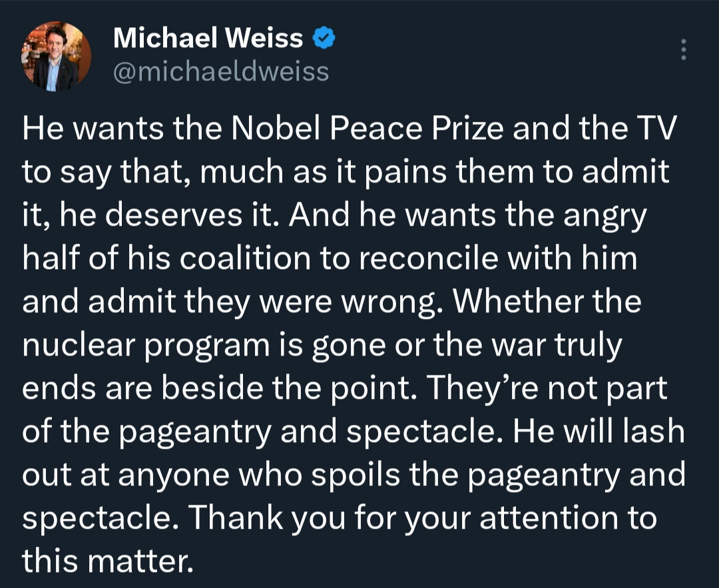
Task: Click the word "Whether" in the tweet
Action: pyautogui.click(x=518, y=302)
